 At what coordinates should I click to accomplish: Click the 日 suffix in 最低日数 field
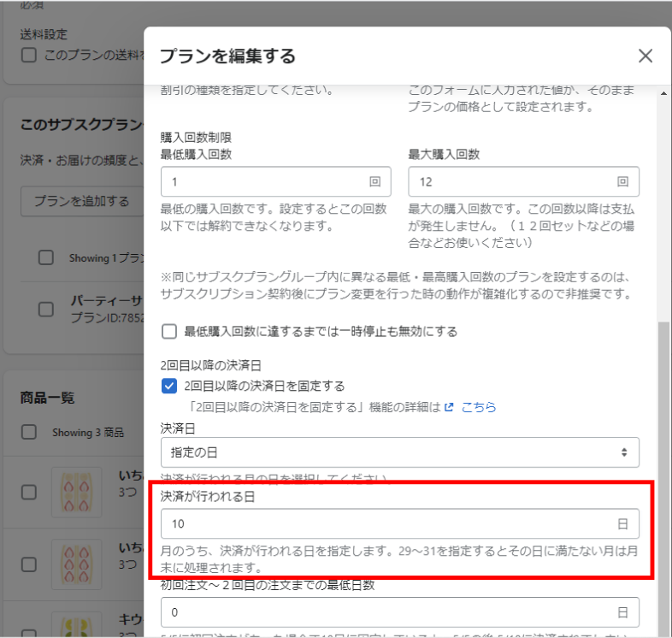pos(622,612)
